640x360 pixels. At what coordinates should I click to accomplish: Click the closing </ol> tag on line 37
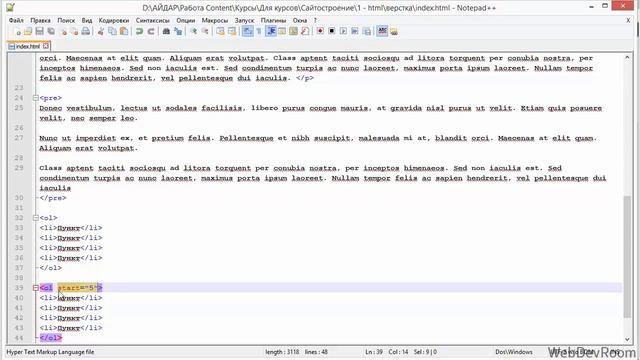pos(51,268)
